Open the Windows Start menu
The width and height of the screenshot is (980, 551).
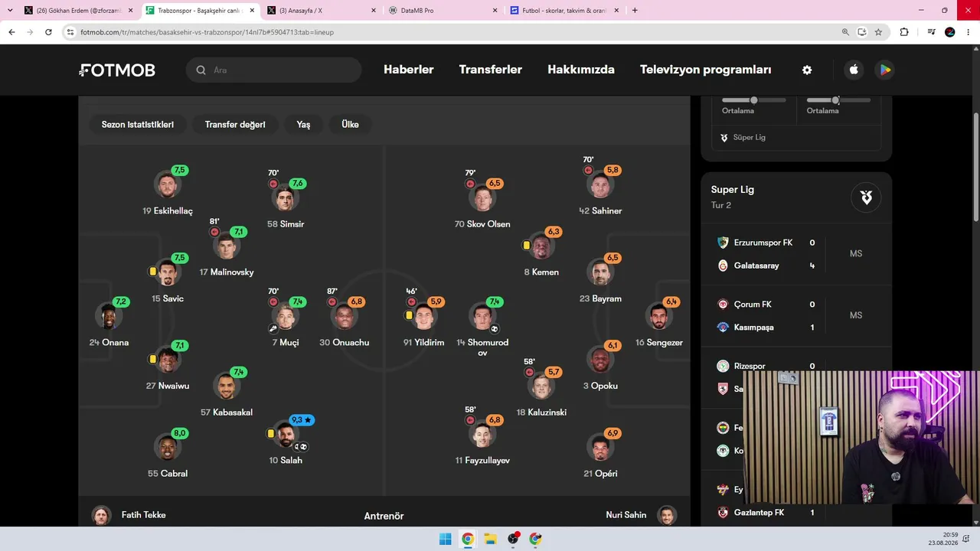(445, 539)
